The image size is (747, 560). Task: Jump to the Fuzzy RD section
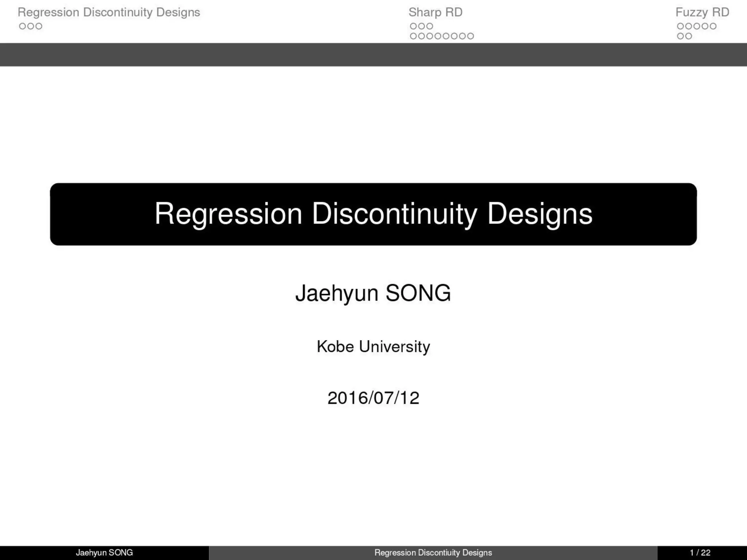[702, 12]
